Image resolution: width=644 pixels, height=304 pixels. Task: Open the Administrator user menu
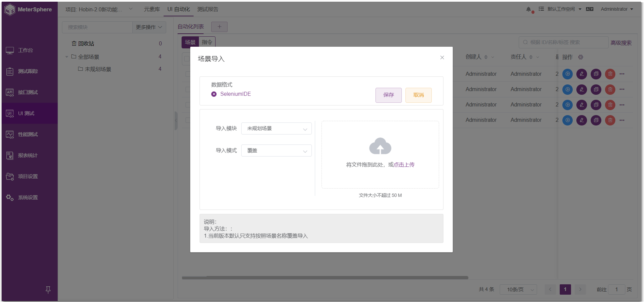[617, 9]
